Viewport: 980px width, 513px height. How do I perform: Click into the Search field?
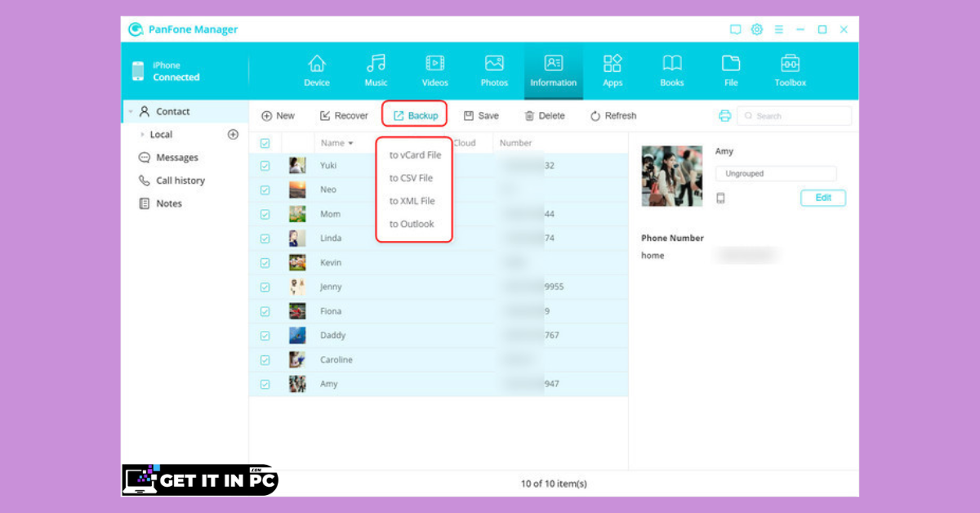click(794, 116)
